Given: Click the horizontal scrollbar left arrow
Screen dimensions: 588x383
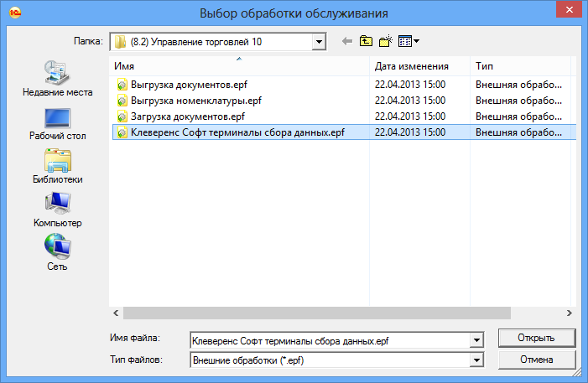Looking at the screenshot, I should point(116,313).
